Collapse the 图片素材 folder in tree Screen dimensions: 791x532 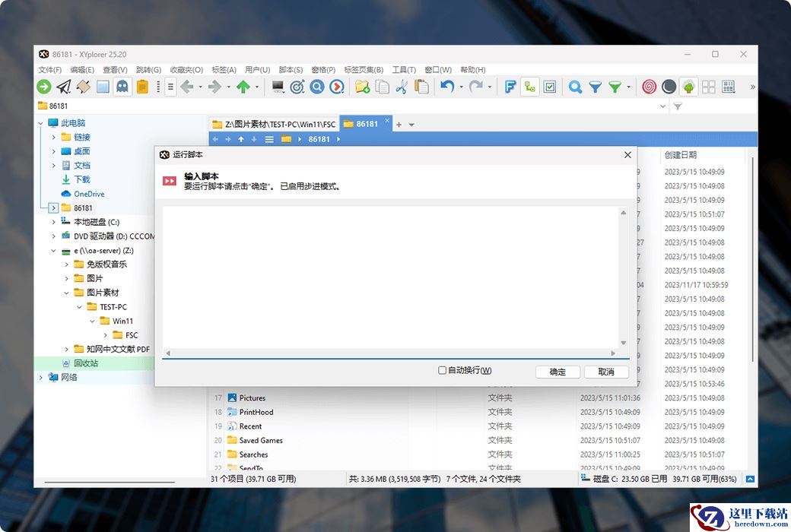coord(66,293)
